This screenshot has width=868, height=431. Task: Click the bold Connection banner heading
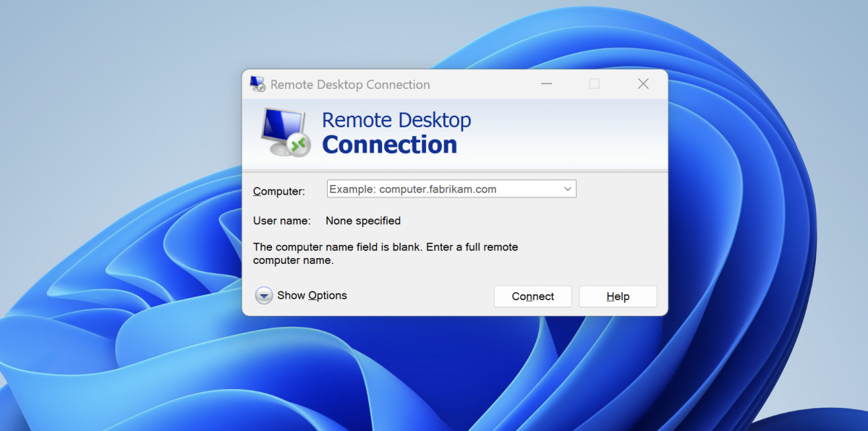389,145
